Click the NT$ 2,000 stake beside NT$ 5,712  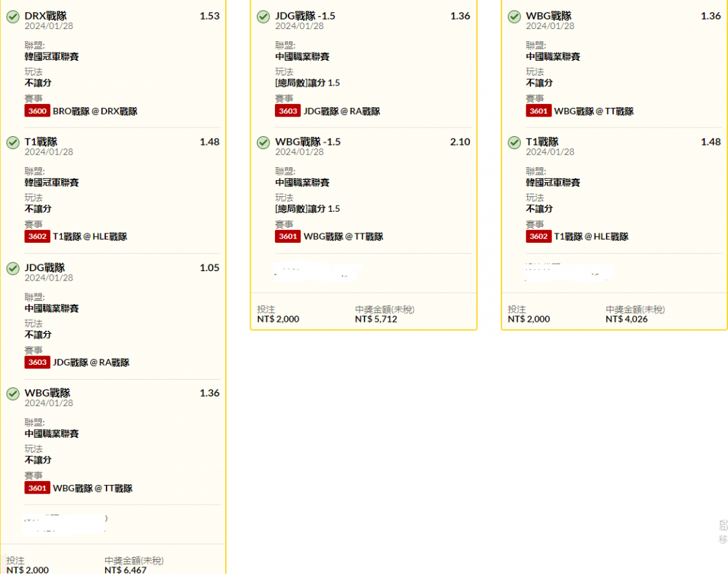[x=278, y=319]
